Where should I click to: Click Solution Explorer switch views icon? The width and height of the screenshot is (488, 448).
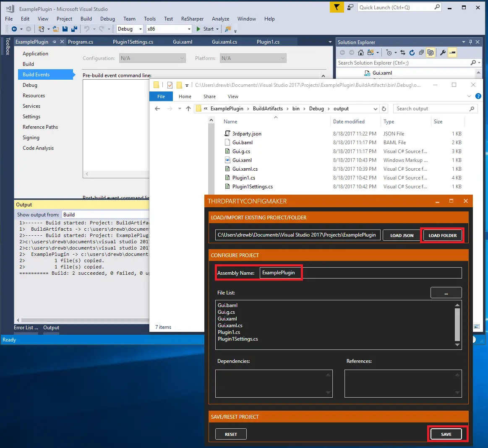pyautogui.click(x=371, y=52)
